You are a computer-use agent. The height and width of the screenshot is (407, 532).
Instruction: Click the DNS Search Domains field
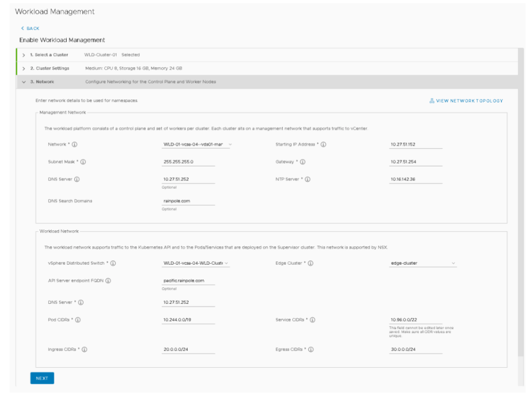188,201
